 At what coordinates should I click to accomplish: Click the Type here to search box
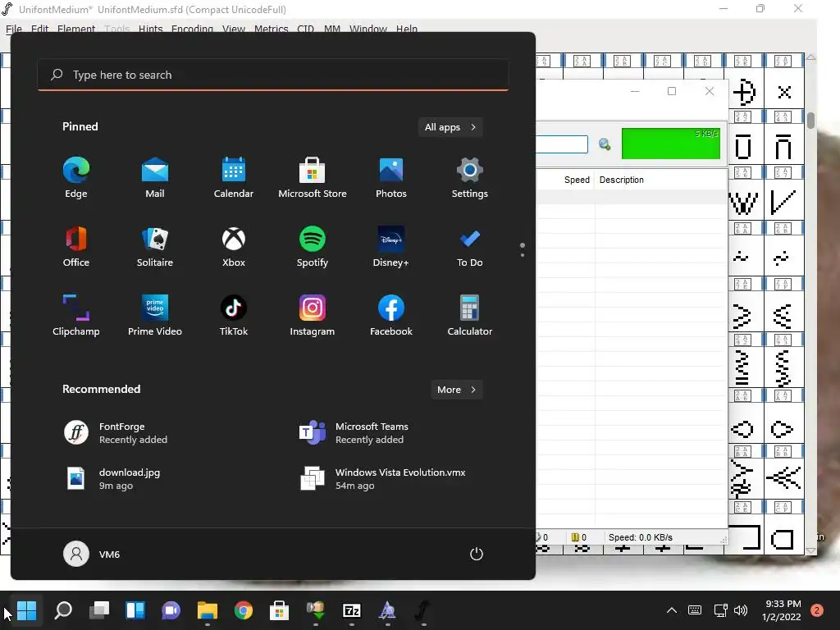click(x=273, y=75)
